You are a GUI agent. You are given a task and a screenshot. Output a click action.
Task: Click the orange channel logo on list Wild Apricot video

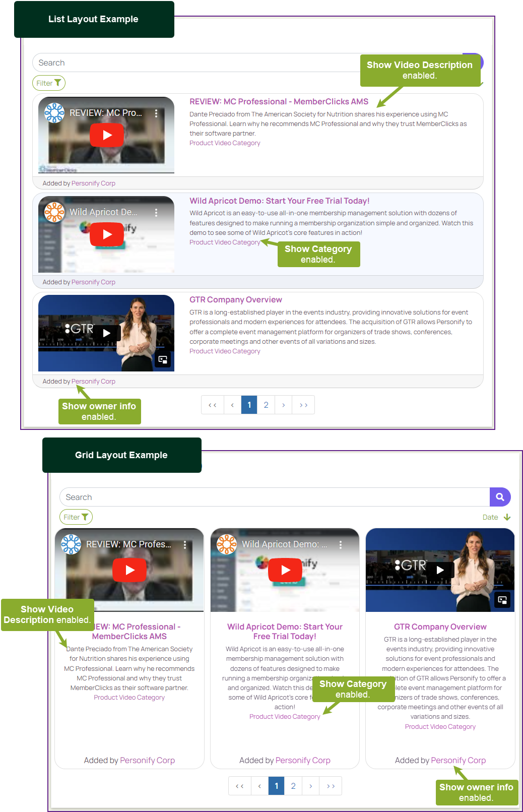coord(54,212)
